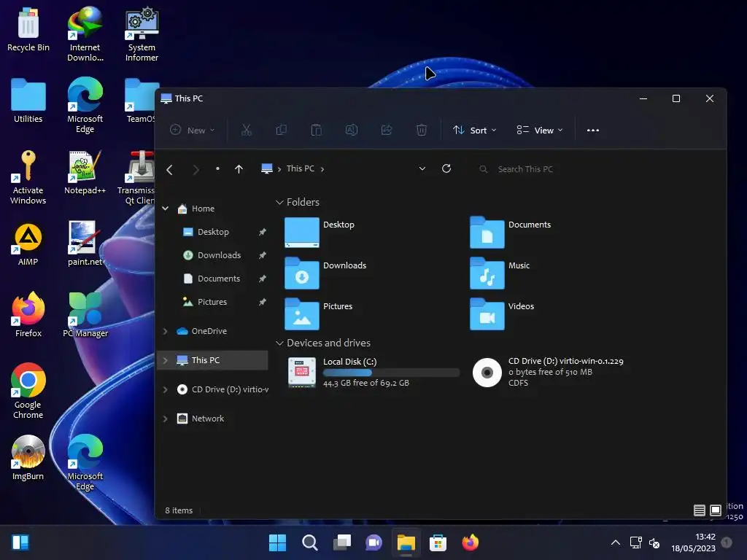This screenshot has width=747, height=560.
Task: Unpin Documents from sidebar via pin icon
Action: pos(262,279)
